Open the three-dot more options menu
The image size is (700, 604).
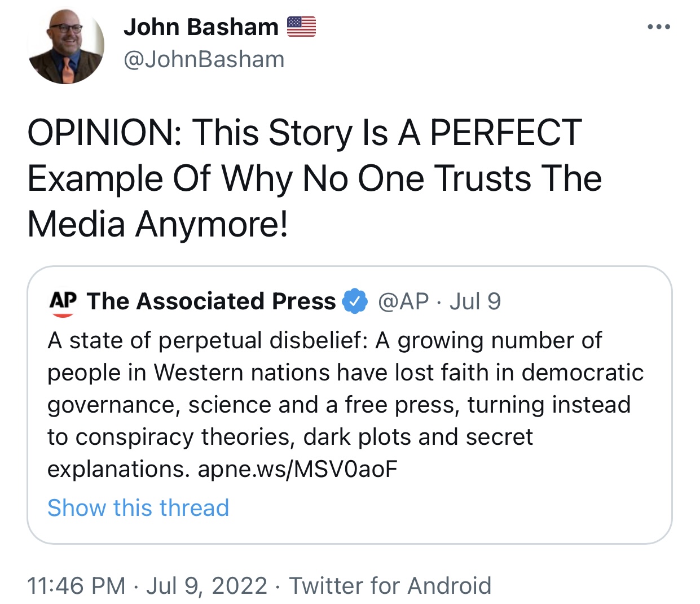tap(658, 27)
